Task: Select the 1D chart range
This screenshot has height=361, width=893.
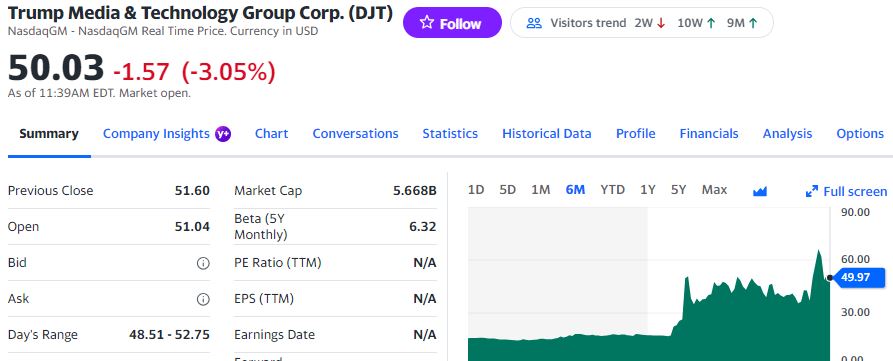Action: click(476, 190)
